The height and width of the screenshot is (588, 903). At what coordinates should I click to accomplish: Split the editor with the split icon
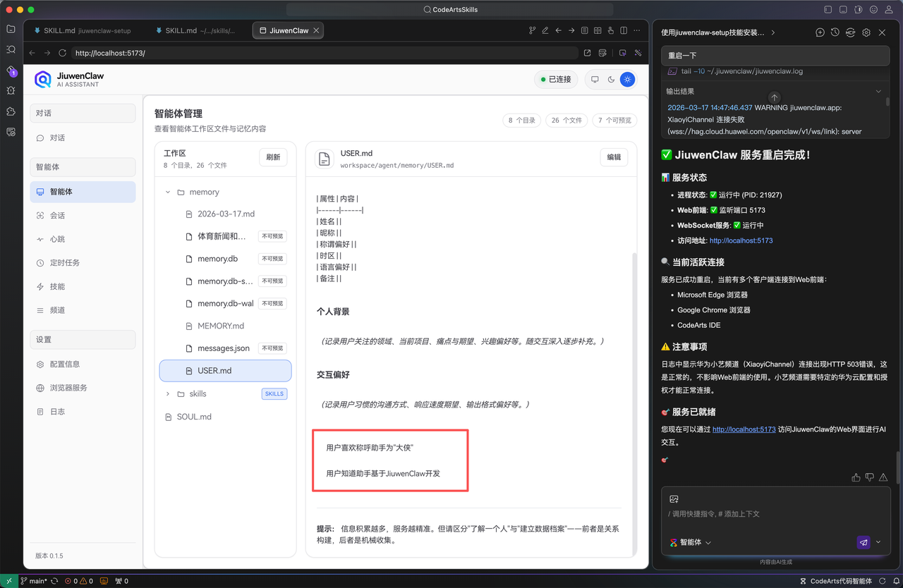pos(624,30)
